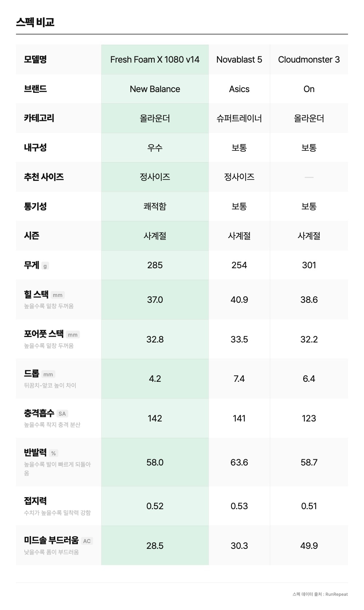This screenshot has height=610, width=364.
Task: Click the mm badge beside 드롭
Action: [x=48, y=375]
